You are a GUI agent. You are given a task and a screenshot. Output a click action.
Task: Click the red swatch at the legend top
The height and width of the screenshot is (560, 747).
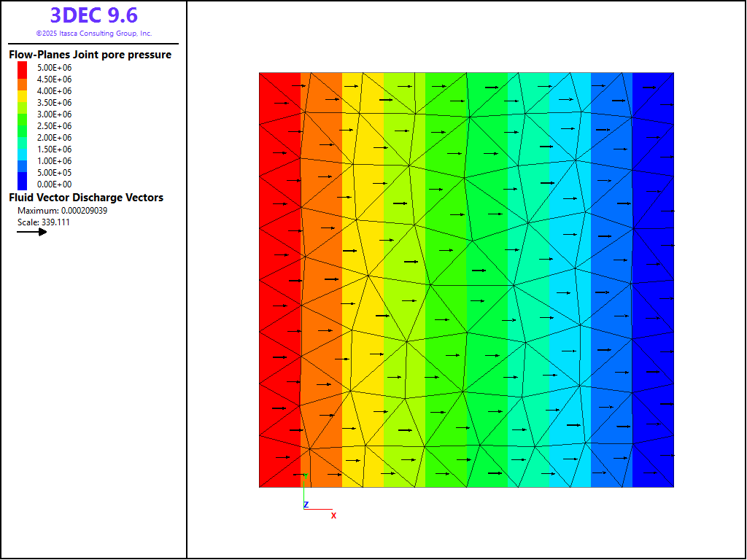pos(23,68)
